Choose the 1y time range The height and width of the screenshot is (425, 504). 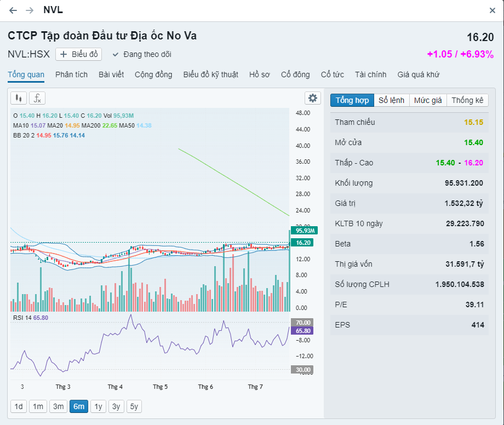[x=98, y=406]
